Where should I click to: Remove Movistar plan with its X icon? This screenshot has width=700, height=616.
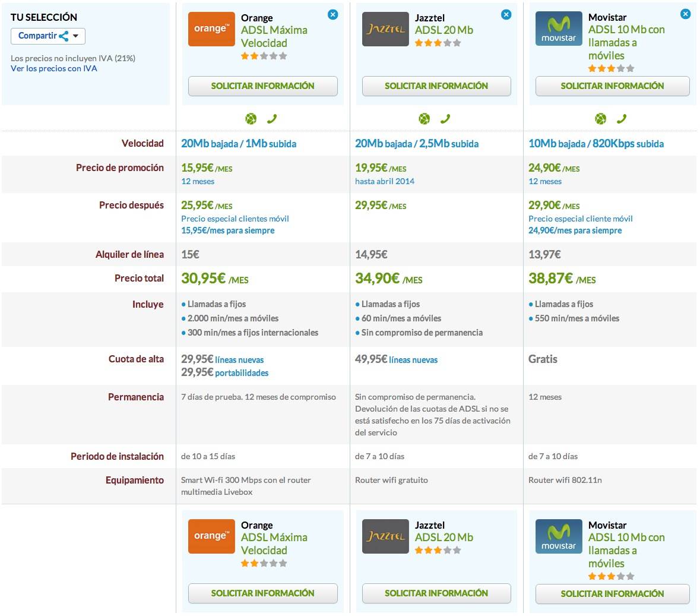pos(685,14)
